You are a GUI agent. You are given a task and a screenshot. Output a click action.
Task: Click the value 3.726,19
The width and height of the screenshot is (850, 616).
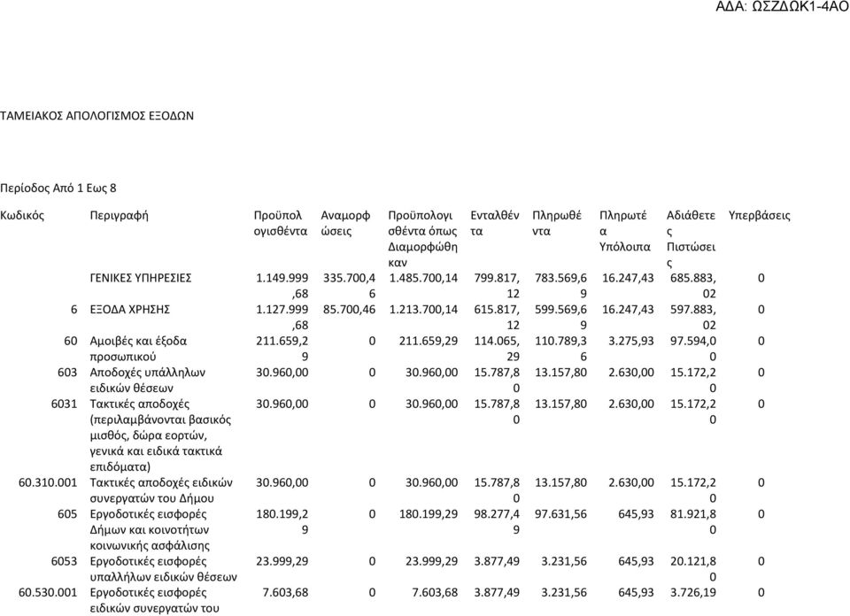point(692,593)
